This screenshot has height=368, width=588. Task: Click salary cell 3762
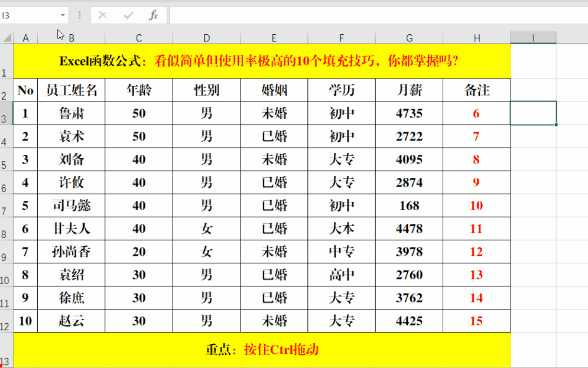click(x=409, y=298)
